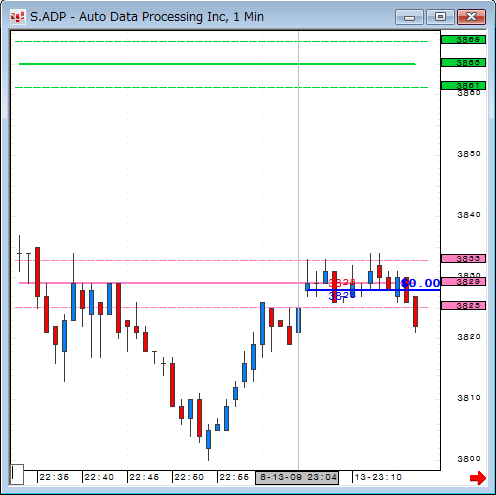Select the green 3868 price label
This screenshot has height=495, width=496.
pyautogui.click(x=463, y=40)
